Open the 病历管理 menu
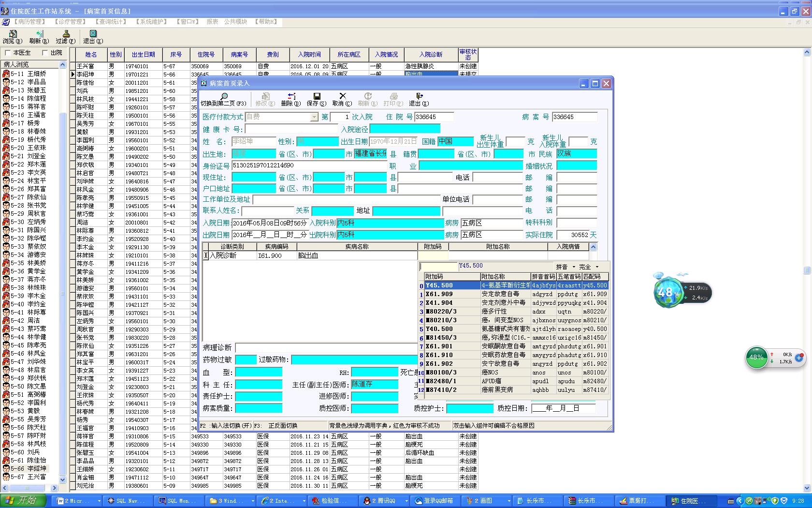 (30, 22)
